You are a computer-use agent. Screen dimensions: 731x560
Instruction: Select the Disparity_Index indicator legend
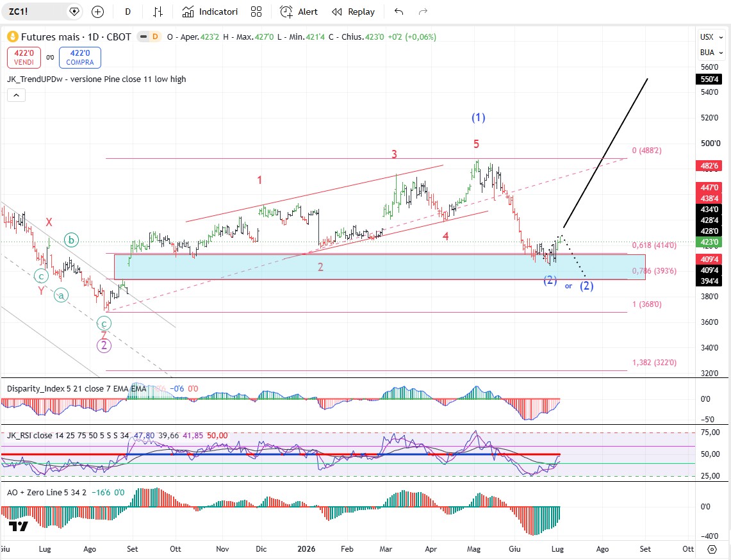tap(76, 388)
